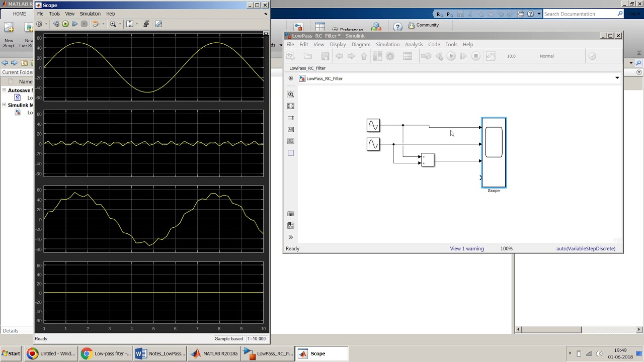
Task: Step forward in the Scope toolbar
Action: (75, 24)
